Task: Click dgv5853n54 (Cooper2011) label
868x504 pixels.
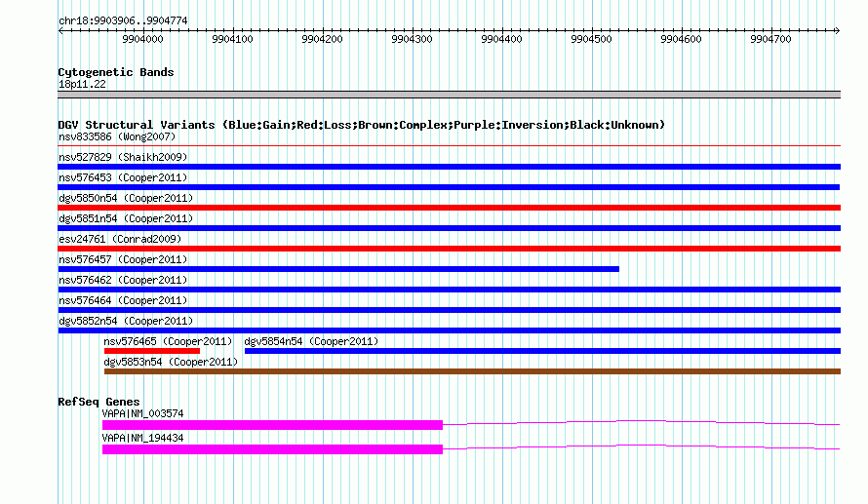Action: tap(171, 362)
